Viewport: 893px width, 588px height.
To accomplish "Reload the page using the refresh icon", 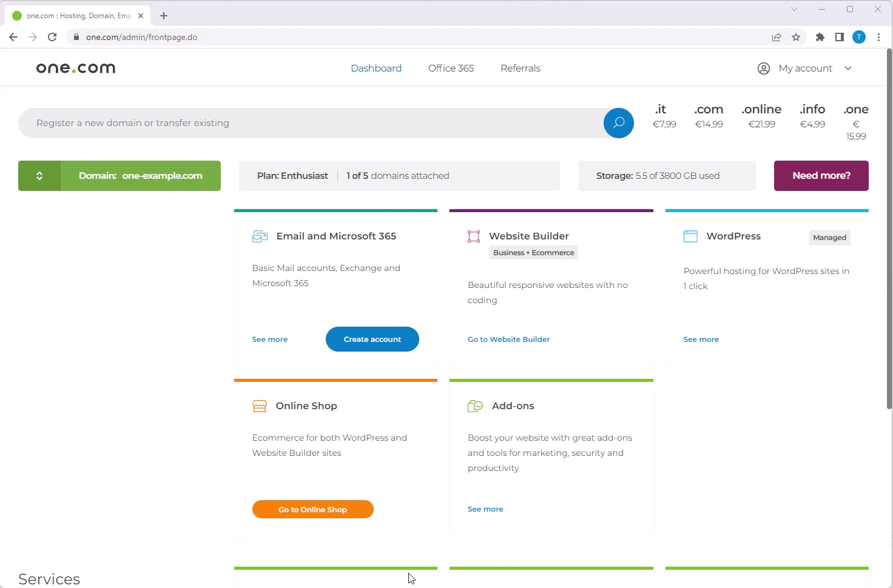I will 52,37.
